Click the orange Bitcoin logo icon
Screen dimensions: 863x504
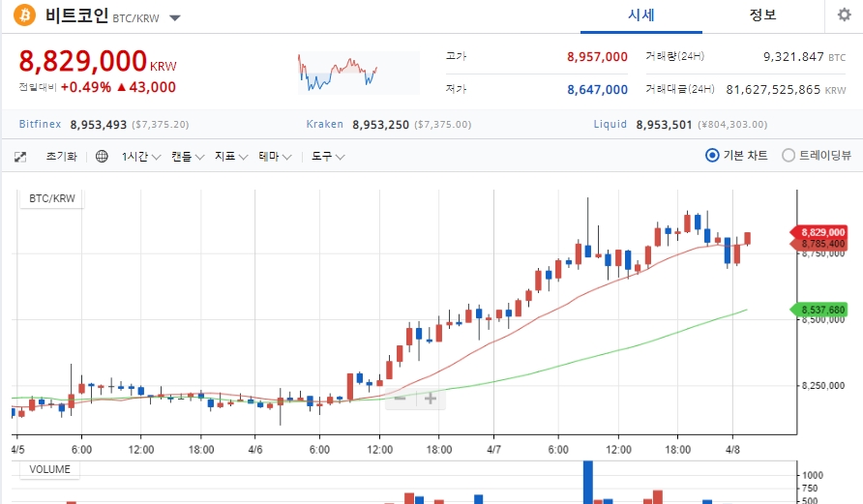24,15
